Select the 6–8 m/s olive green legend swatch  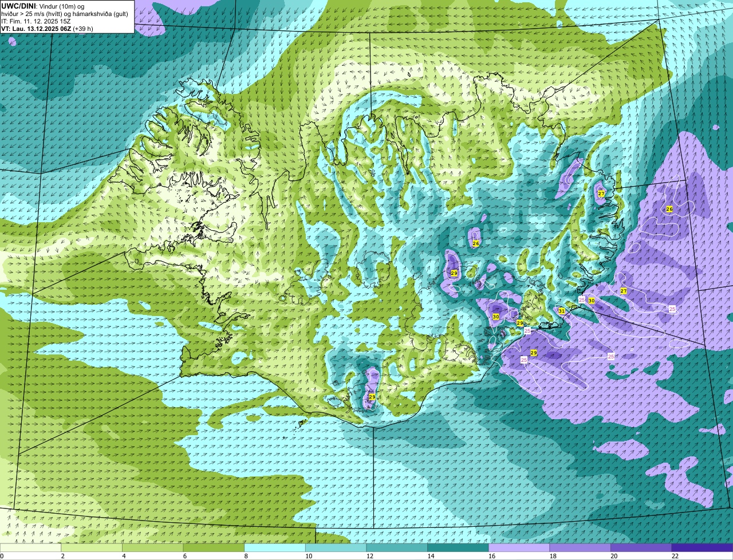coord(214,547)
